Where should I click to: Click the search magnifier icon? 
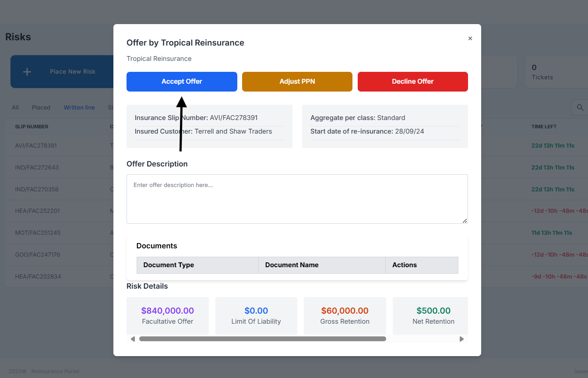(x=580, y=107)
